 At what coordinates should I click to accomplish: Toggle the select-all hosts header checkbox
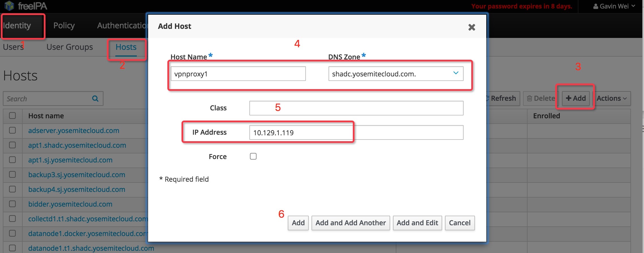[12, 116]
